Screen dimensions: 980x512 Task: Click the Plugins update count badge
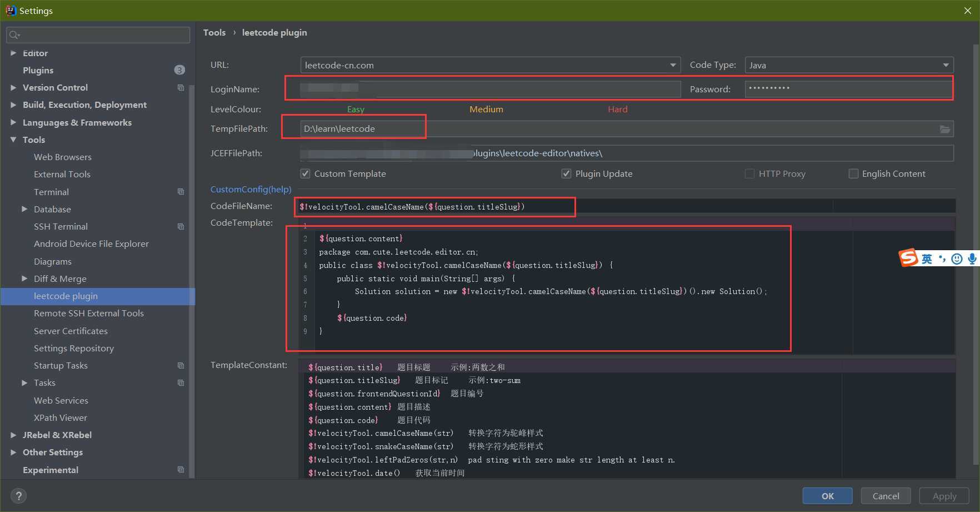pos(179,70)
